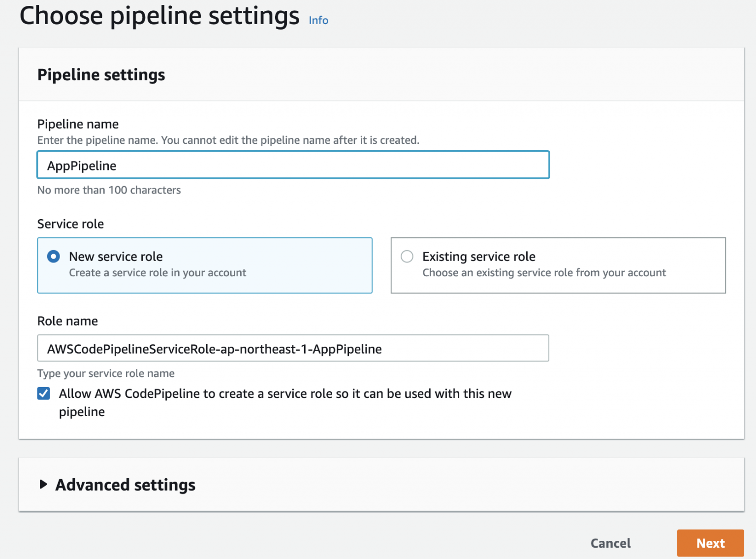Select the AWSCodePipelineServiceRole-ap-northeast-1-AppPipeline text
This screenshot has height=559, width=756.
tap(214, 348)
